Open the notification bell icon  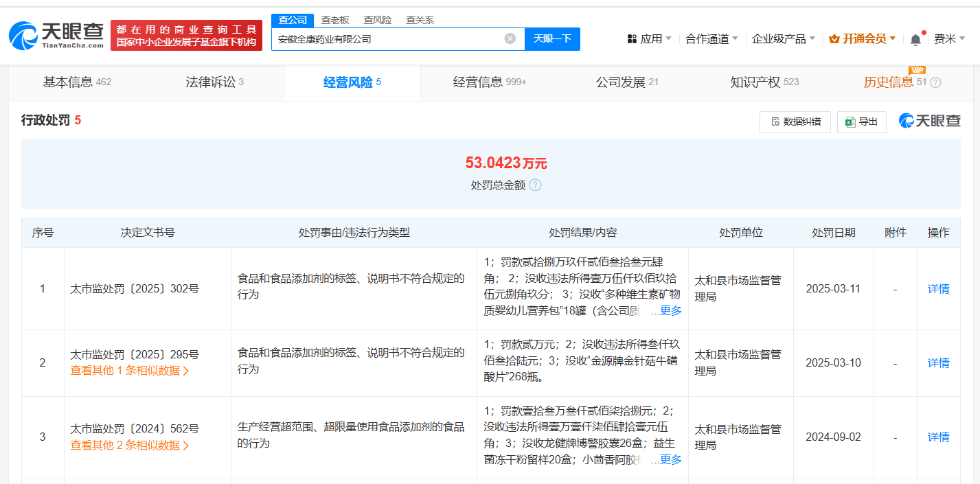coord(915,40)
